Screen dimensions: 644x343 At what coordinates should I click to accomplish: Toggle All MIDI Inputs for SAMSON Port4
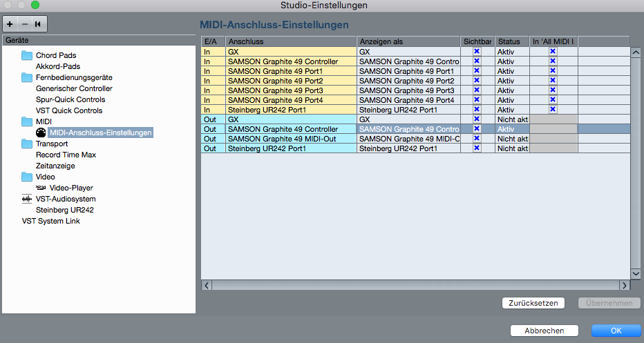pos(553,99)
